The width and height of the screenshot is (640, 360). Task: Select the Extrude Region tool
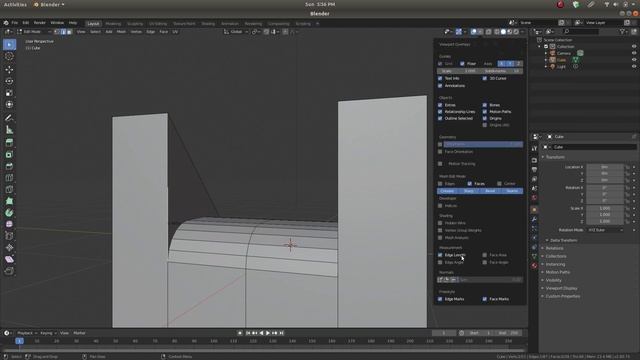click(9, 142)
